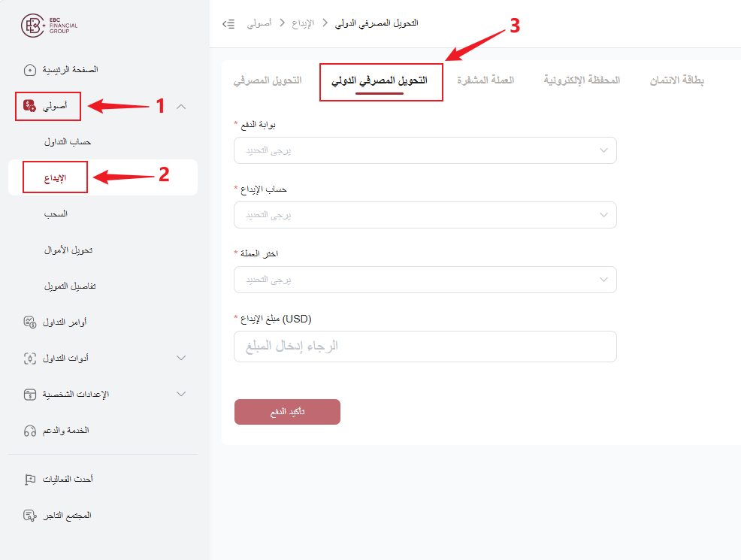The width and height of the screenshot is (741, 560).
Task: Click the أحدث الفعاليات flag icon
Action: click(30, 479)
